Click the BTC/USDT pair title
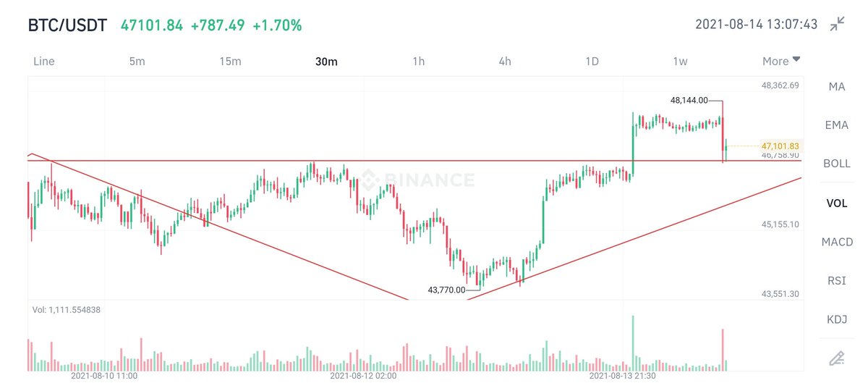 click(67, 25)
